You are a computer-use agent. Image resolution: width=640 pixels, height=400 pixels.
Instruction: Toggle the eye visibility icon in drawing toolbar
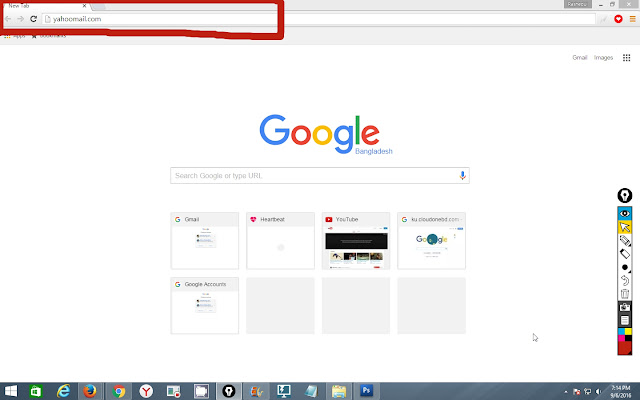pyautogui.click(x=624, y=213)
